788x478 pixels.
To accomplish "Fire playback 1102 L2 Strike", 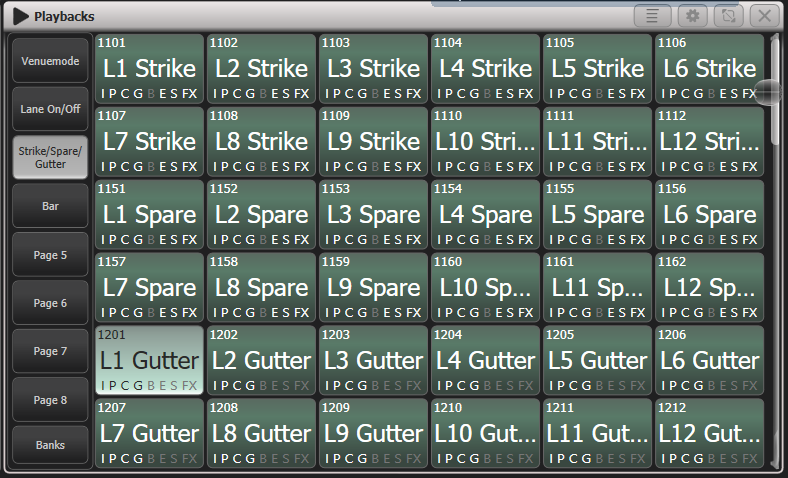I will click(261, 69).
